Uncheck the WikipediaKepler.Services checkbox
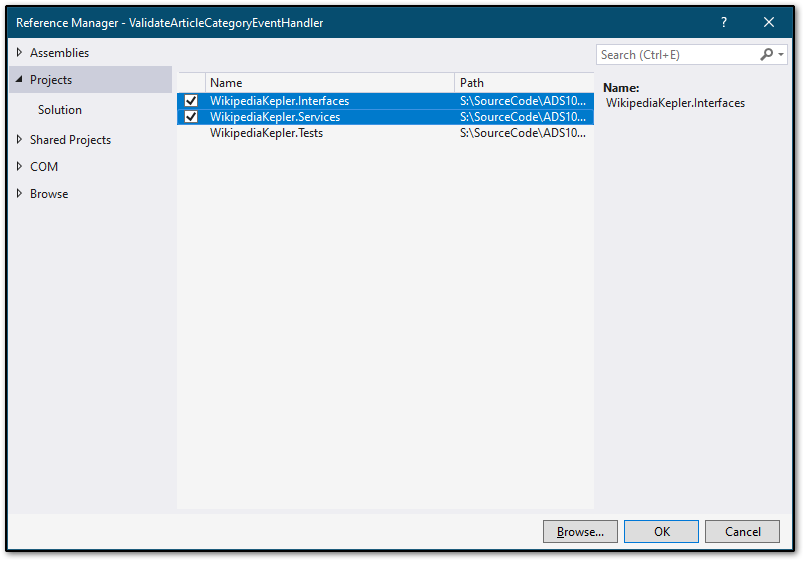Viewport: 804px width, 561px height. [191, 117]
